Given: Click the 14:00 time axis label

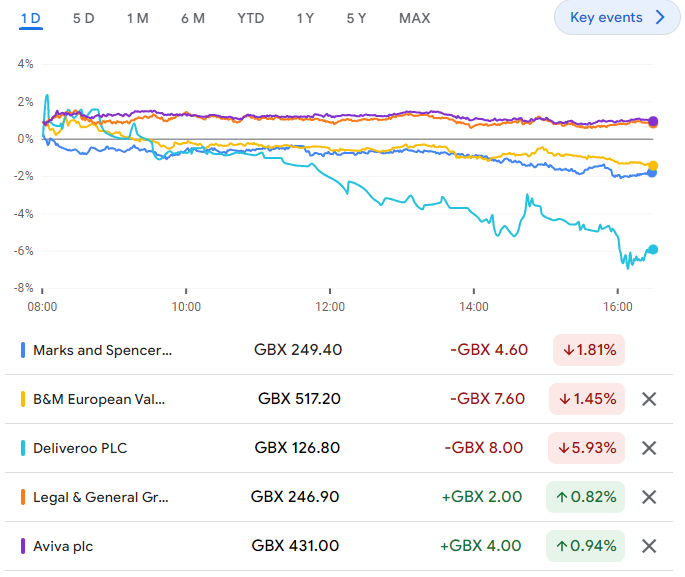Looking at the screenshot, I should [474, 307].
